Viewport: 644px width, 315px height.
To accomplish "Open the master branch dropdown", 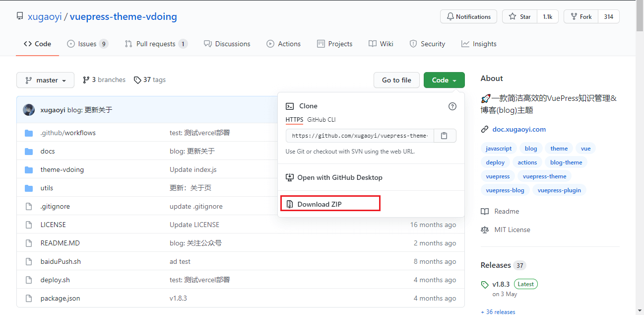I will [45, 80].
